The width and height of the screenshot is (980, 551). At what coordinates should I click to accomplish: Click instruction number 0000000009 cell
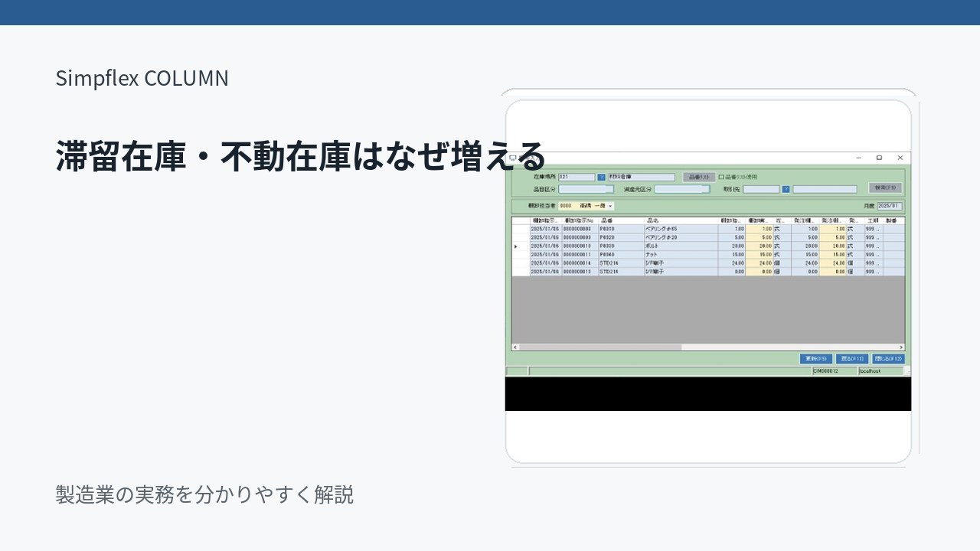pyautogui.click(x=580, y=237)
